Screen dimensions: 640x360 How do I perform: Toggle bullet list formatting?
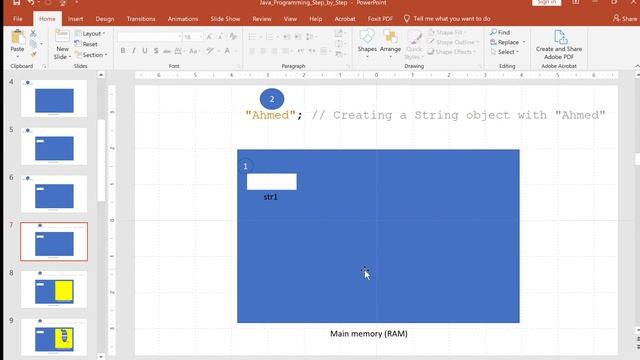(x=253, y=37)
